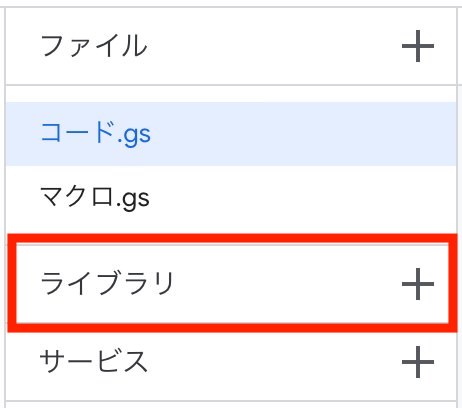This screenshot has height=408, width=462.
Task: Add a service with the サービス plus icon
Action: (x=418, y=362)
